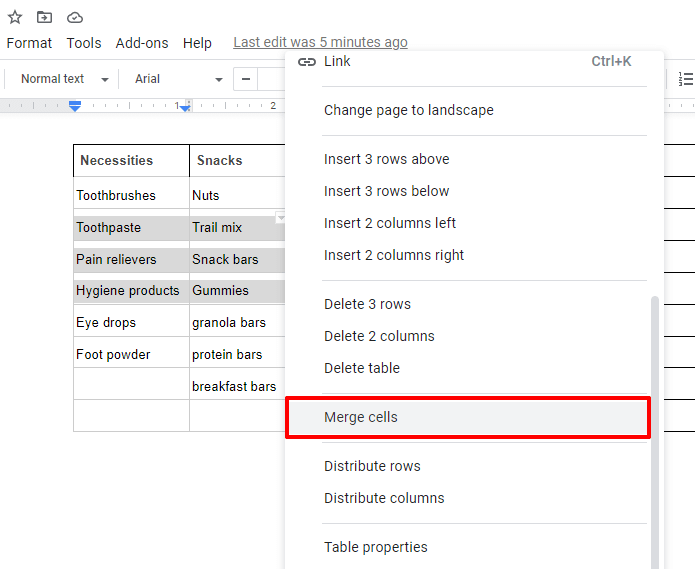Open Table properties

pyautogui.click(x=469, y=547)
